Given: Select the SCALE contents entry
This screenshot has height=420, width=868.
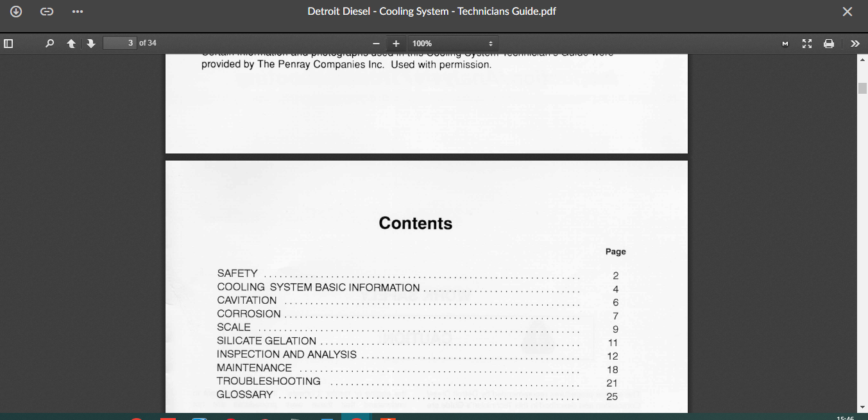Looking at the screenshot, I should coord(234,328).
